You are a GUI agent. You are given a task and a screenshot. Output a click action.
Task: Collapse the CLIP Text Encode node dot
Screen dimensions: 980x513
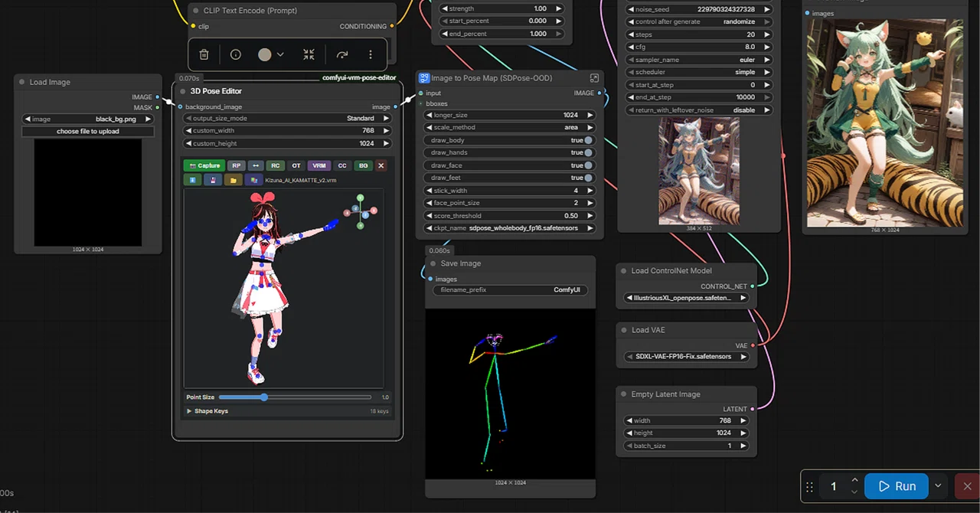coord(196,11)
